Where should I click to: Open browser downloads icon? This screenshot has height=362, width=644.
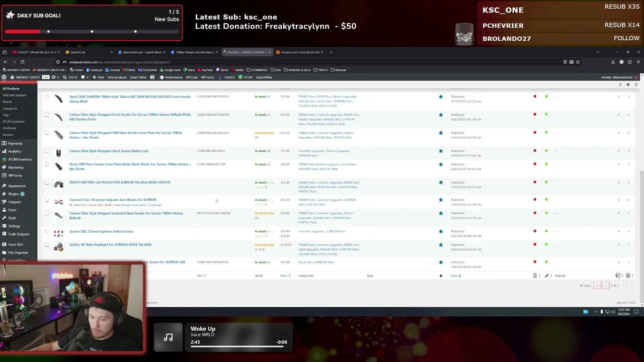tap(613, 62)
